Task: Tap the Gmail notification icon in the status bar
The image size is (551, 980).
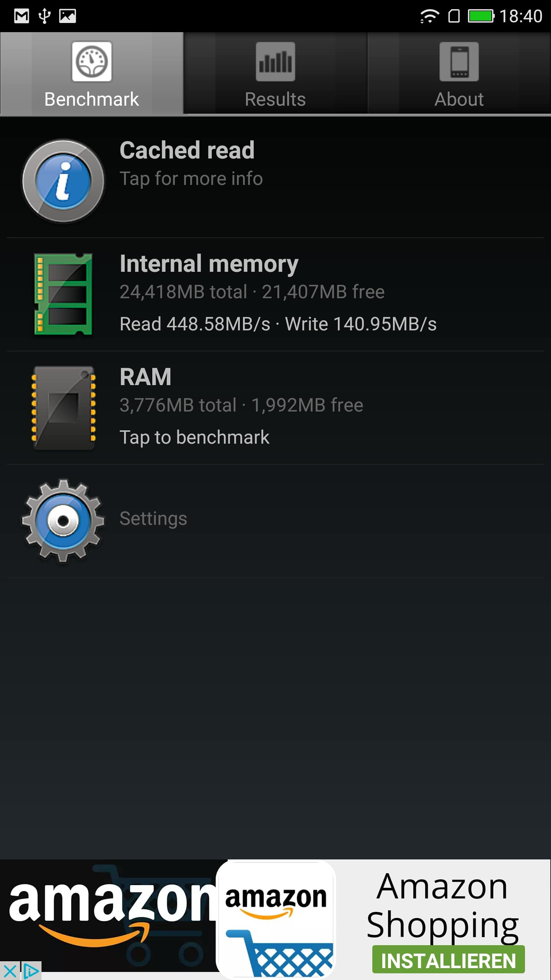Action: 21,16
